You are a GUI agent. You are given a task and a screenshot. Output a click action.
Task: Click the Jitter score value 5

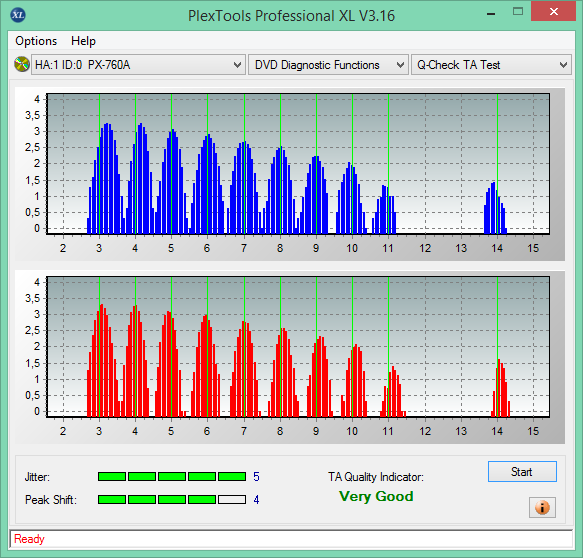point(256,477)
